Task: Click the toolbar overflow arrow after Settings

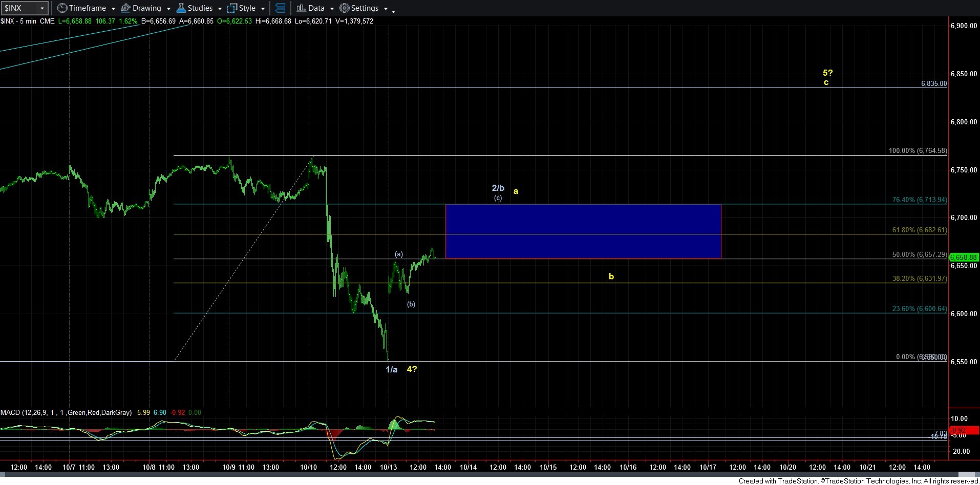Action: [x=393, y=11]
